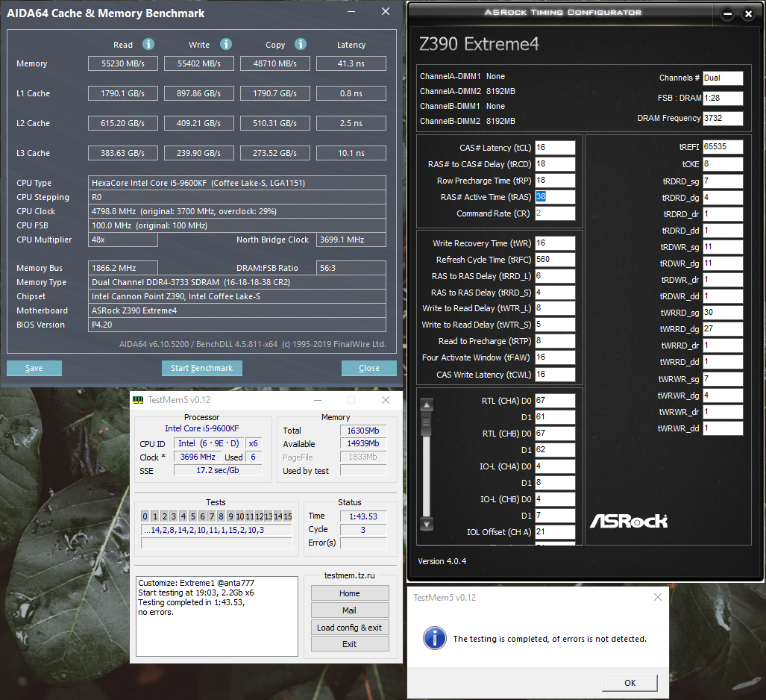Click the Refresh Cycle Time (tRFC) field
766x700 pixels.
tap(555, 260)
